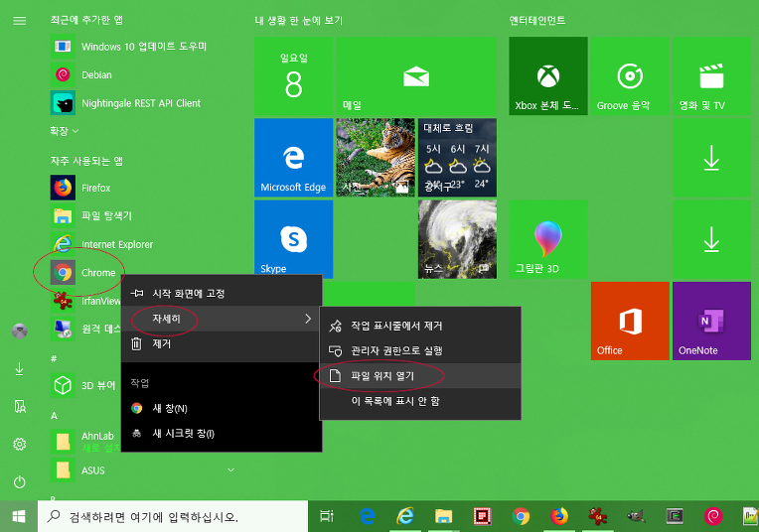Image resolution: width=759 pixels, height=532 pixels.
Task: Open the 영화 및 TV tile
Action: tap(711, 76)
